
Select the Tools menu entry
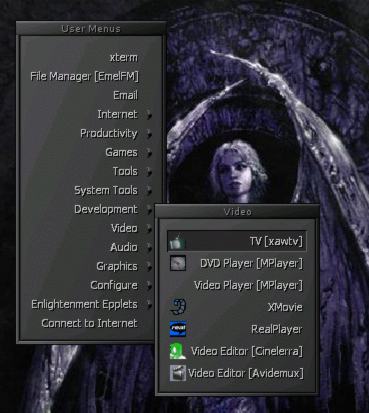click(125, 171)
